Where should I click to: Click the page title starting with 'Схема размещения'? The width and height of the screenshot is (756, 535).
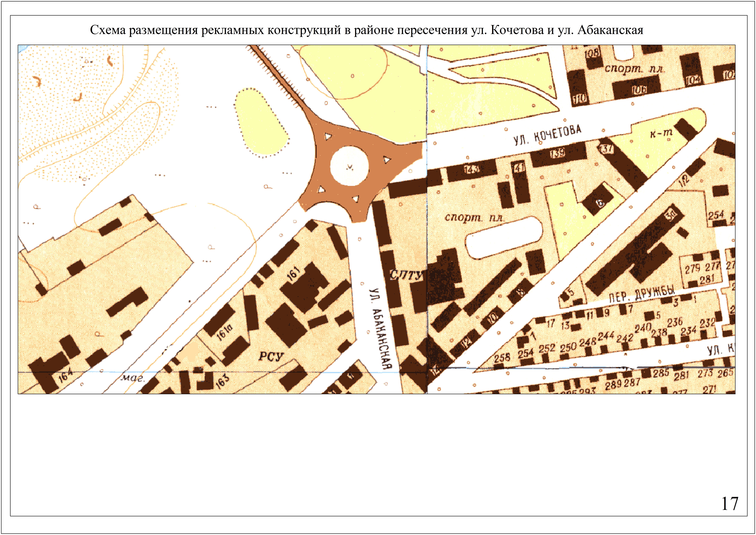367,30
